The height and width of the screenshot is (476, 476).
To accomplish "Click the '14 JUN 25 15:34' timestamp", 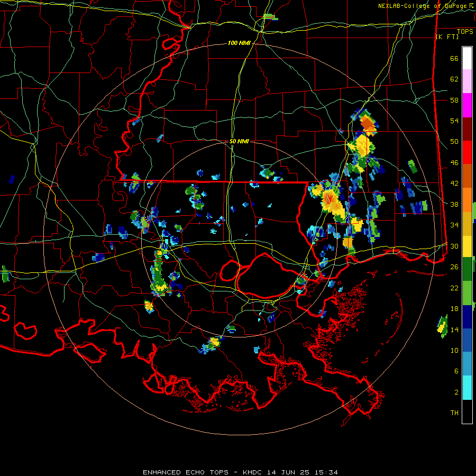I will 303,472.
